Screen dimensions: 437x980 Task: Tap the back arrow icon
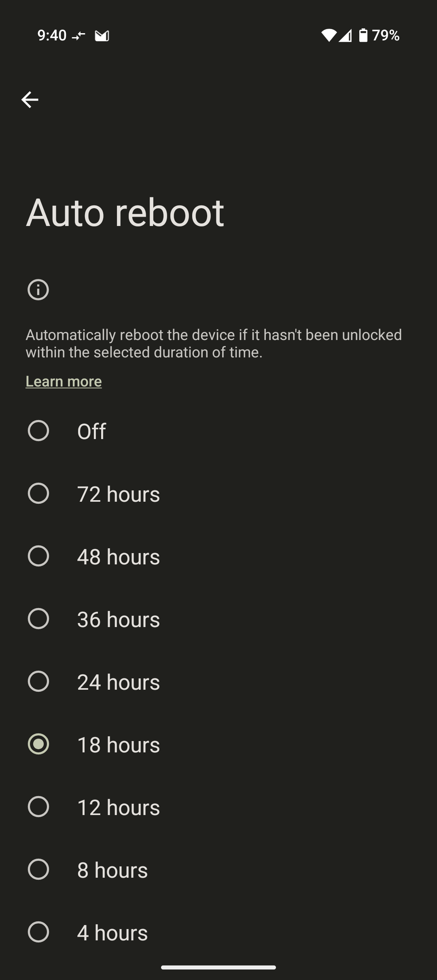click(30, 100)
